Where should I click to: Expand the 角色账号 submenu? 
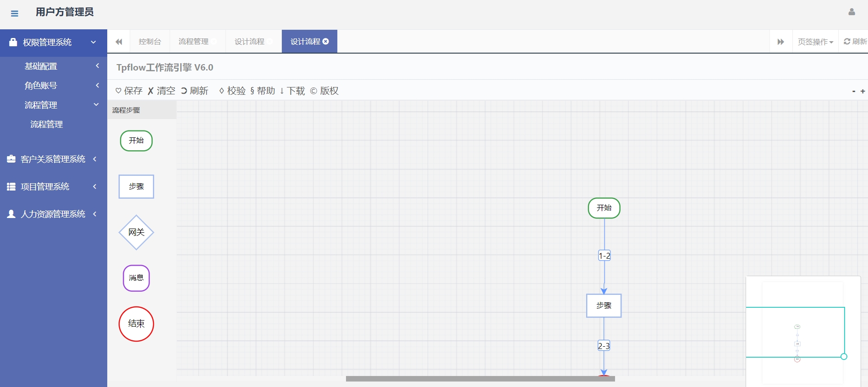(x=54, y=85)
